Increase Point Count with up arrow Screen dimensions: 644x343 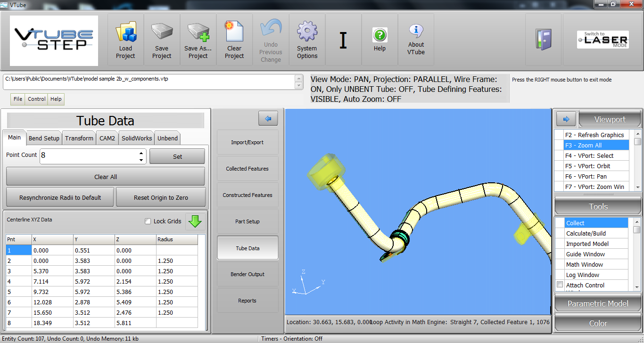(141, 153)
